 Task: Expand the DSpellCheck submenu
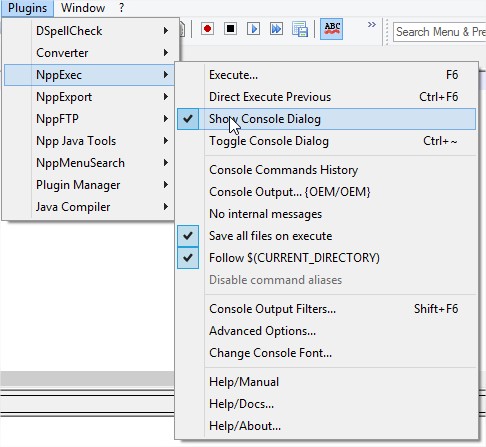[x=89, y=31]
